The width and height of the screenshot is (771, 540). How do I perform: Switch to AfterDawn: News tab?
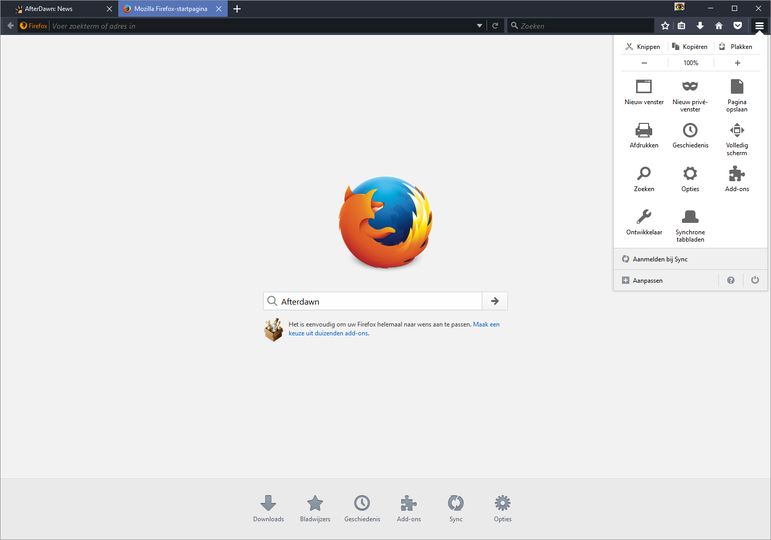(x=59, y=9)
